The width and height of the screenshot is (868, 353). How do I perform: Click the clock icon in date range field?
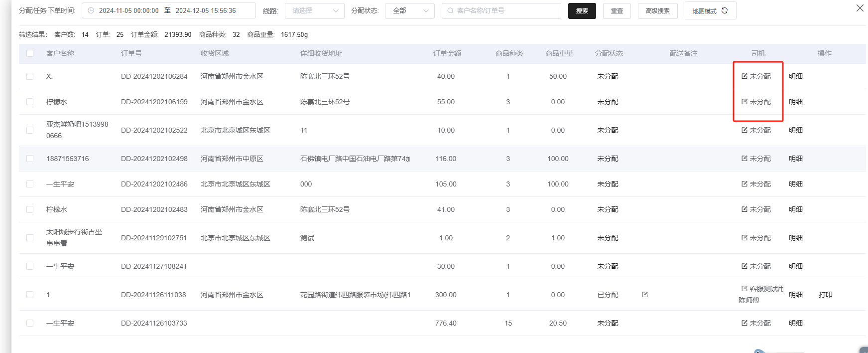click(x=91, y=10)
